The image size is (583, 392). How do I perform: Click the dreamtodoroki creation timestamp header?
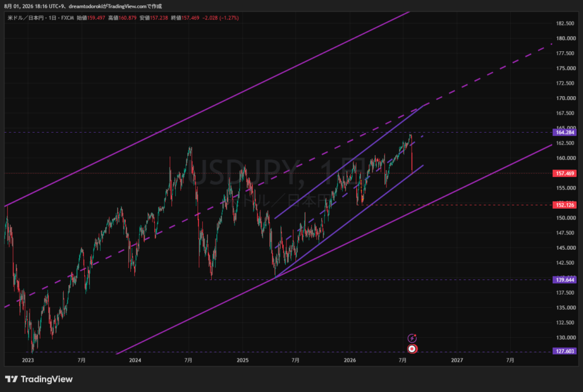[x=83, y=6]
